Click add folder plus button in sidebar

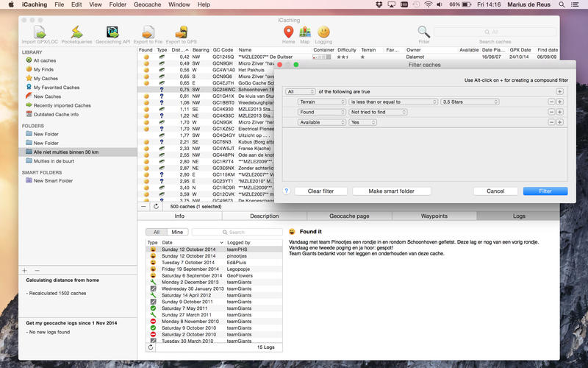pos(25,270)
